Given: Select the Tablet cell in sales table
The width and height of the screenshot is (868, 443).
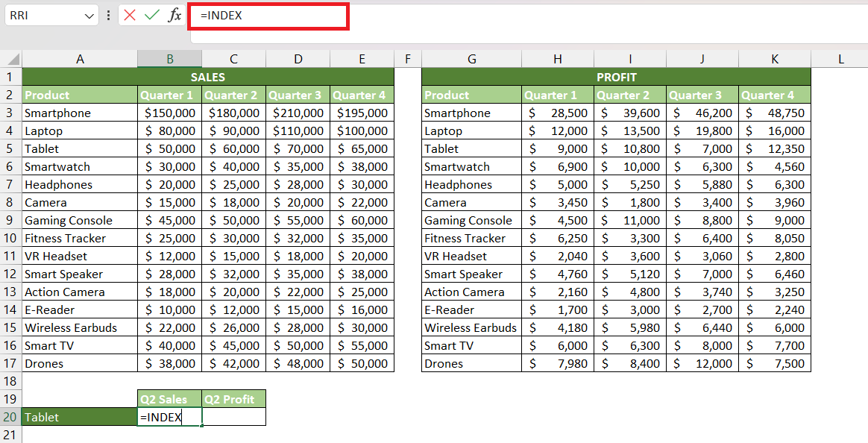Looking at the screenshot, I should 80,148.
